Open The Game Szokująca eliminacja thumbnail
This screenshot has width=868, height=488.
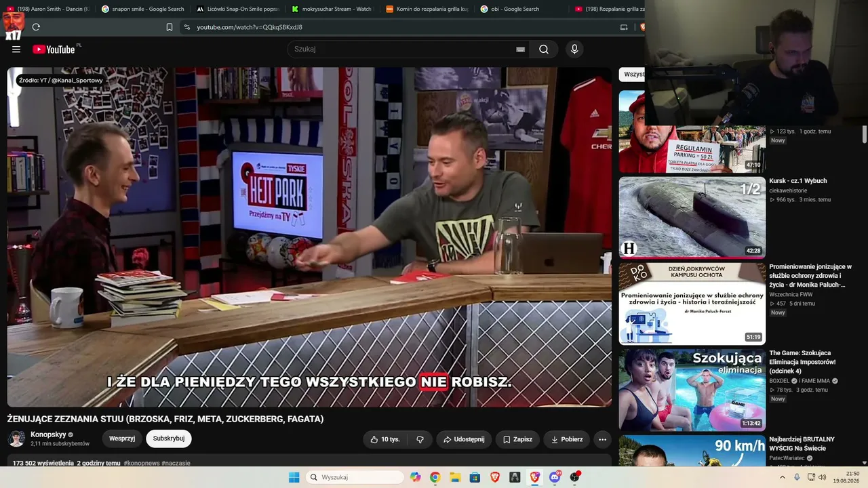692,390
